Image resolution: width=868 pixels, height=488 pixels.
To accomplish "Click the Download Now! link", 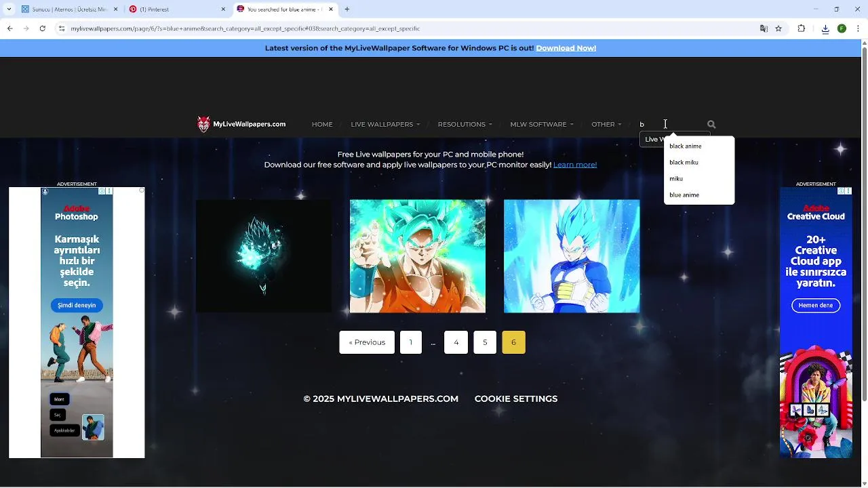I will (x=566, y=48).
